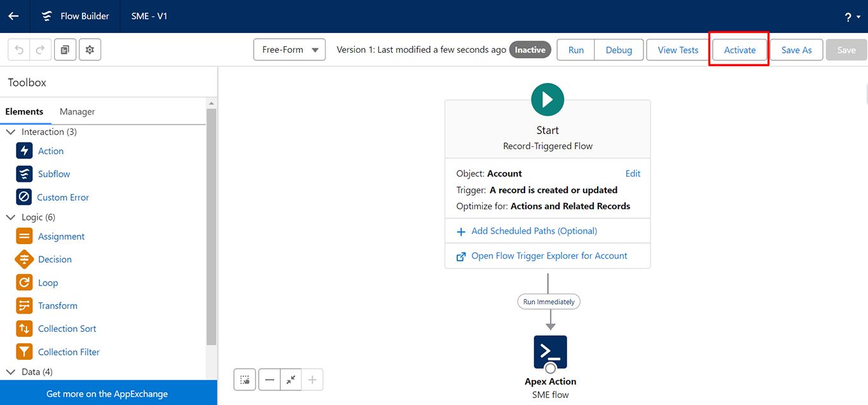
Task: Click the undo icon
Action: point(19,50)
